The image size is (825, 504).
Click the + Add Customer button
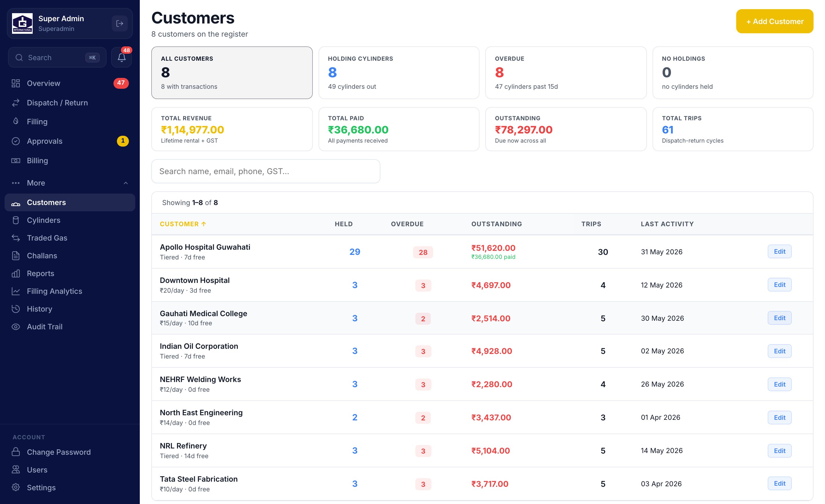click(x=775, y=21)
